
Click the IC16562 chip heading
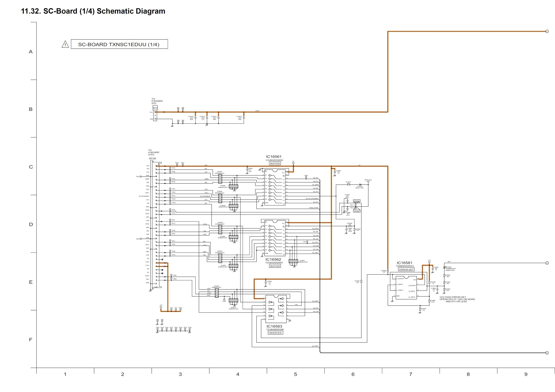(x=273, y=259)
